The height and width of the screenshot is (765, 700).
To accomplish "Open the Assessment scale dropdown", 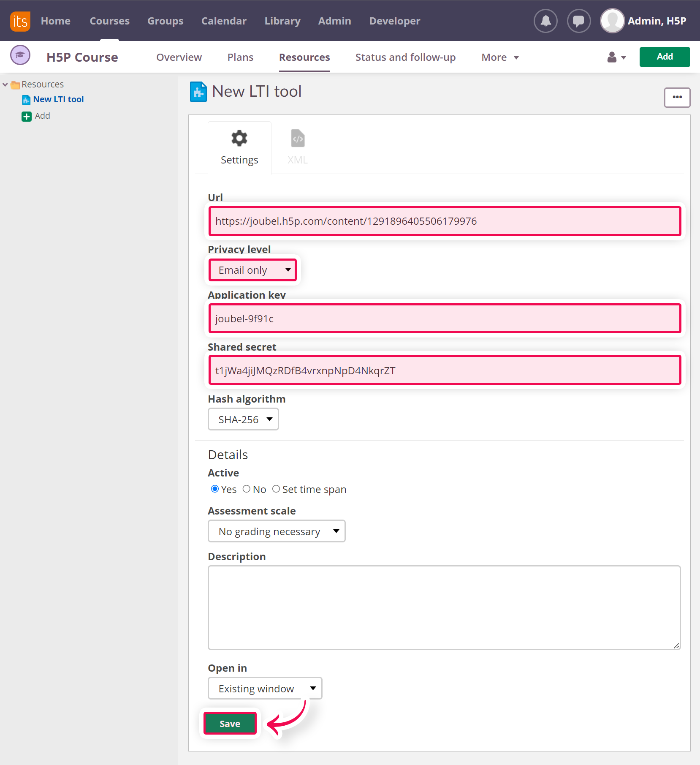I will click(x=277, y=531).
